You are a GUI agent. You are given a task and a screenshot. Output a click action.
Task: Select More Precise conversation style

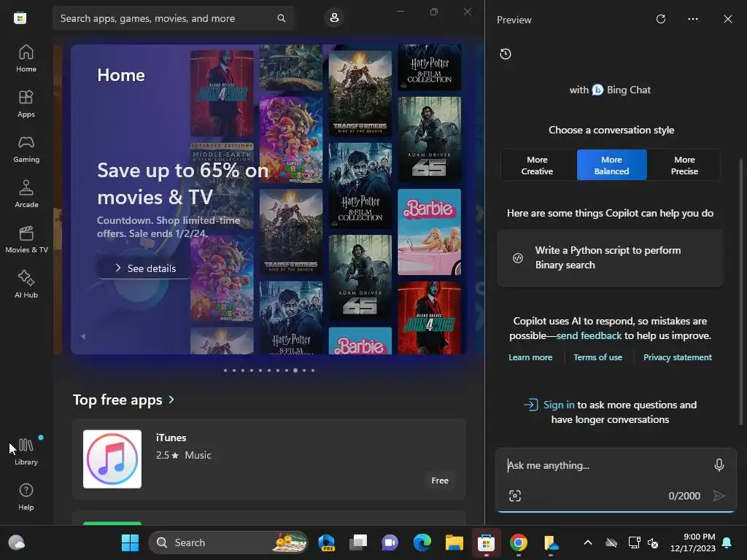(x=684, y=166)
